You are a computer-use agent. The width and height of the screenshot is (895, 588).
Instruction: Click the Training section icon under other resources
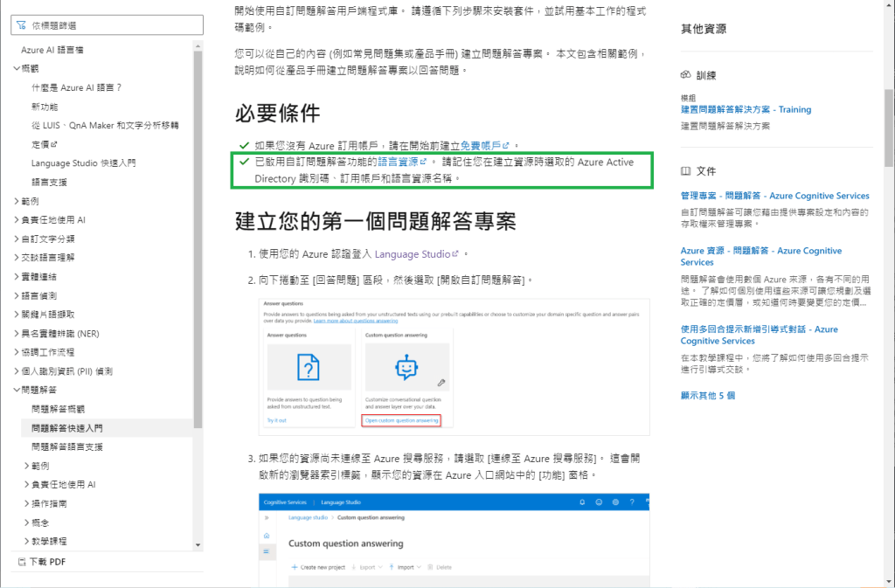[686, 76]
